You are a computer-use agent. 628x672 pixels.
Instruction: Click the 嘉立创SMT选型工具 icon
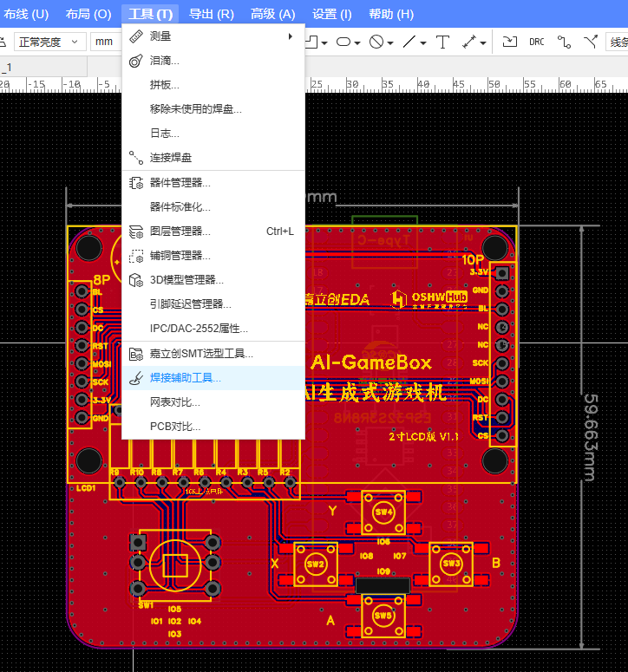pos(136,354)
